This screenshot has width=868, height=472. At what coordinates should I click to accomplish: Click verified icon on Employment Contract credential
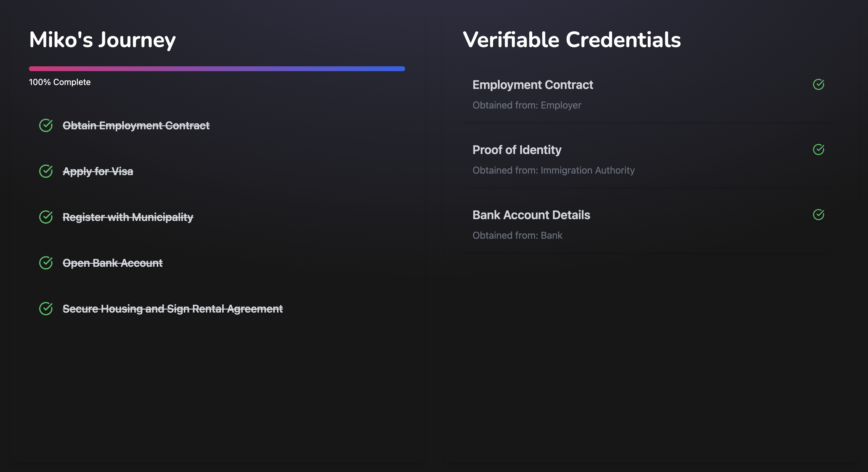(x=819, y=84)
